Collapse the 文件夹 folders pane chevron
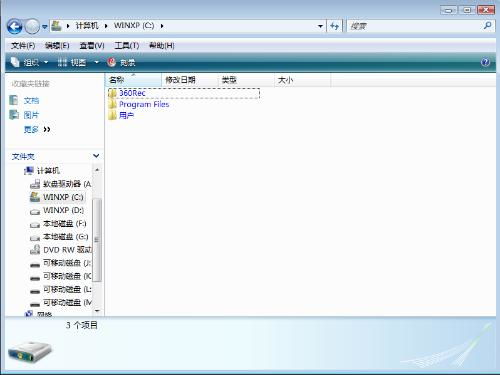Viewport: 500px width, 375px height. tap(96, 156)
